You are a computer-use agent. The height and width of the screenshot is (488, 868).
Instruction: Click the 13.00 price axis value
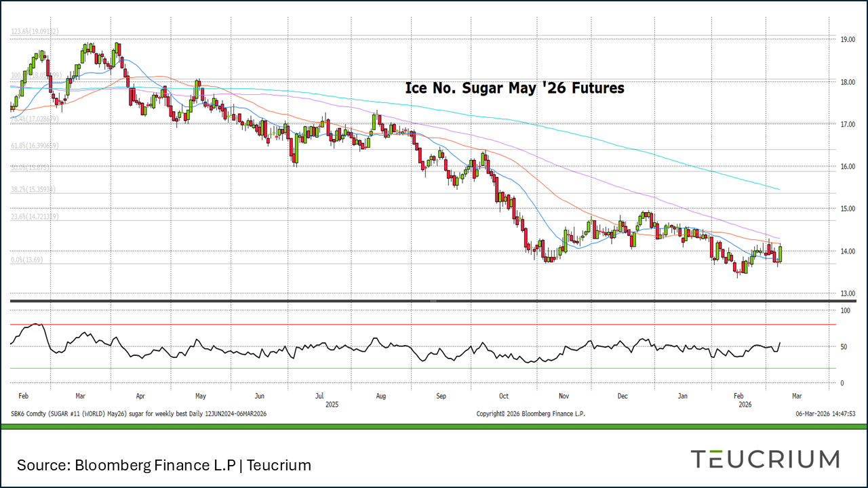[x=846, y=293]
